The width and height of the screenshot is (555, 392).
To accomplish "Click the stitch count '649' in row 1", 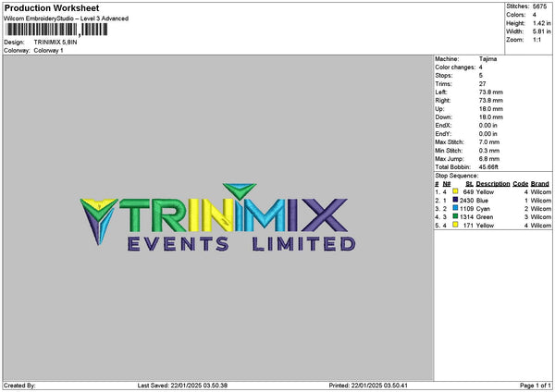I will pyautogui.click(x=468, y=192).
